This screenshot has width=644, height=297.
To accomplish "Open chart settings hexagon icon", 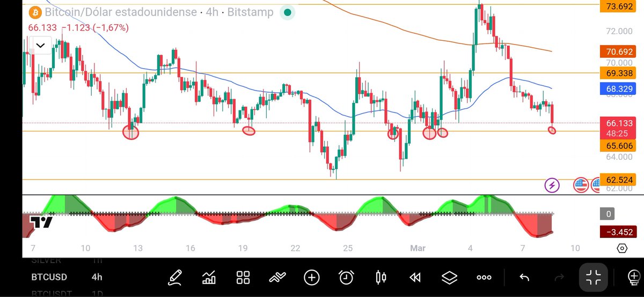I will point(622,248).
